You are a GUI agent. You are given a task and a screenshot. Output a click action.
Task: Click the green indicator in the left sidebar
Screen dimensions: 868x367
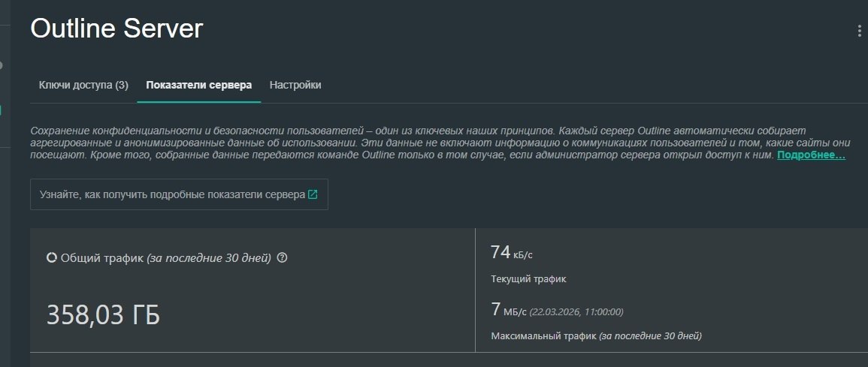coord(1,110)
